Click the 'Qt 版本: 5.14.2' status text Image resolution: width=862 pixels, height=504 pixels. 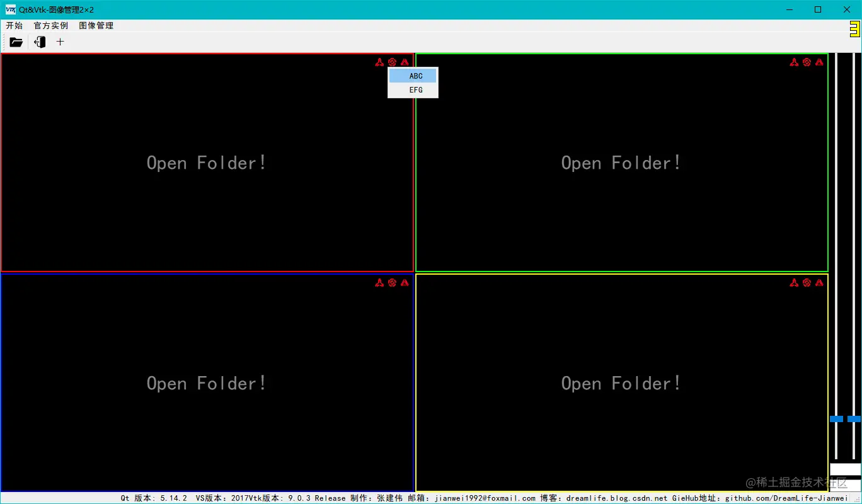[154, 498]
